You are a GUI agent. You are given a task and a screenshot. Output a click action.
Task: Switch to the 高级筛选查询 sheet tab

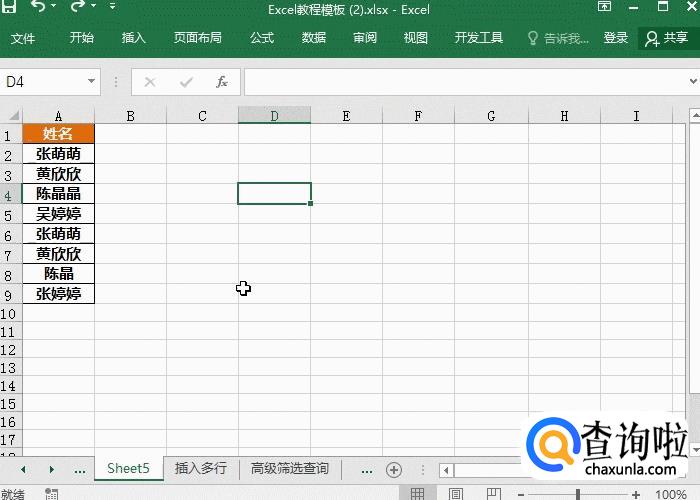[290, 468]
